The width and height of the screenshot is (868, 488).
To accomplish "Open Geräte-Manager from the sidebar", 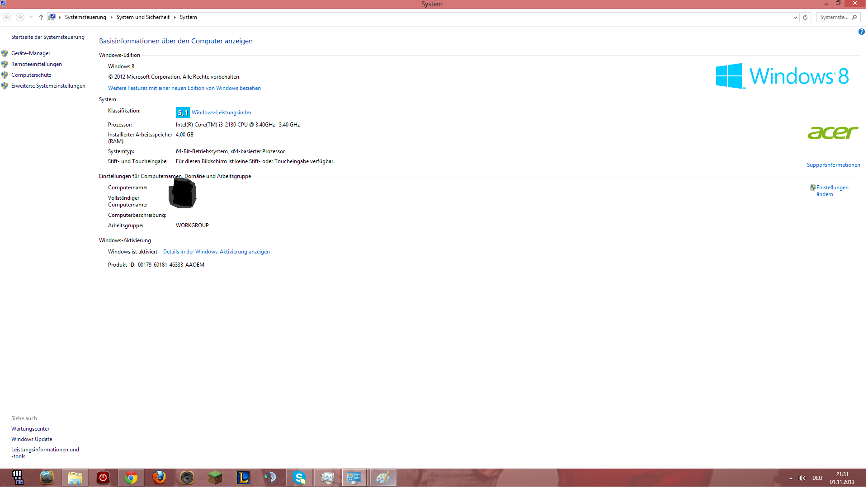I will 31,53.
